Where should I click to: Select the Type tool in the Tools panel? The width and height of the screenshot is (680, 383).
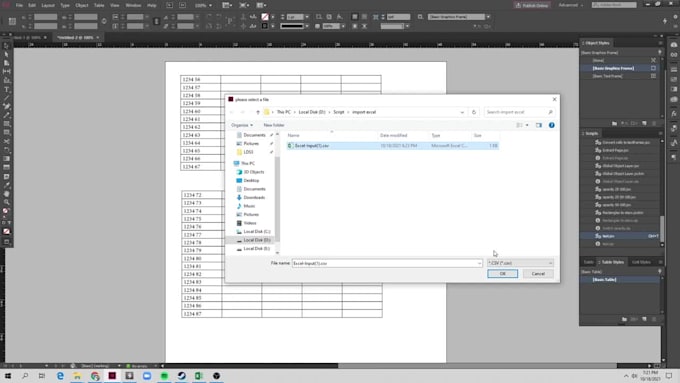7,89
